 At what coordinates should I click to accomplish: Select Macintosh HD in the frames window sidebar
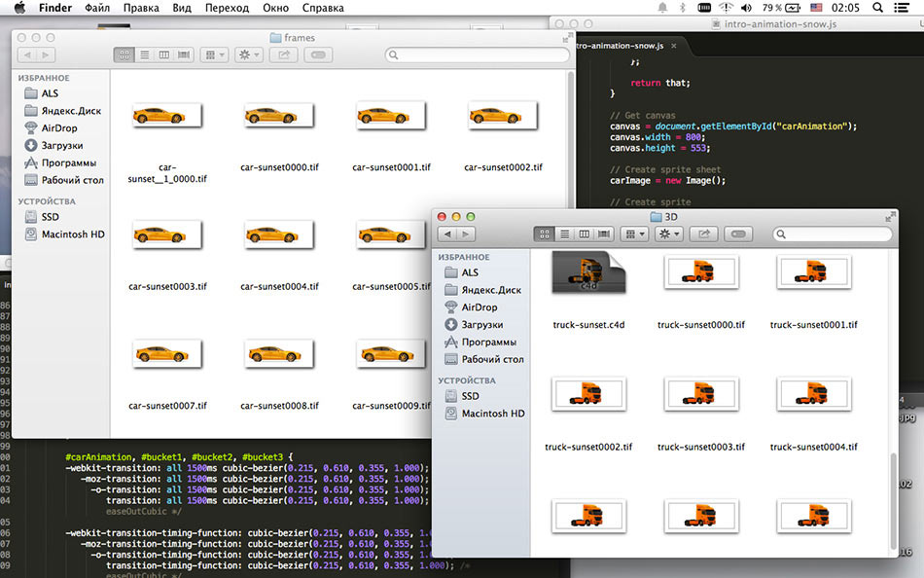pos(72,235)
